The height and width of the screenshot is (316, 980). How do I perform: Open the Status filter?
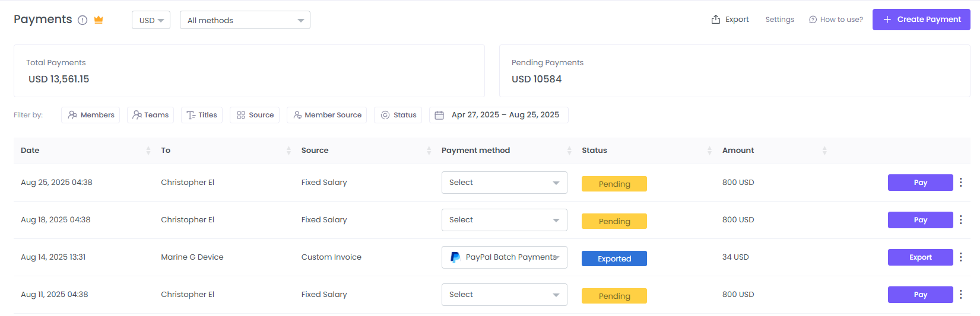tap(398, 115)
